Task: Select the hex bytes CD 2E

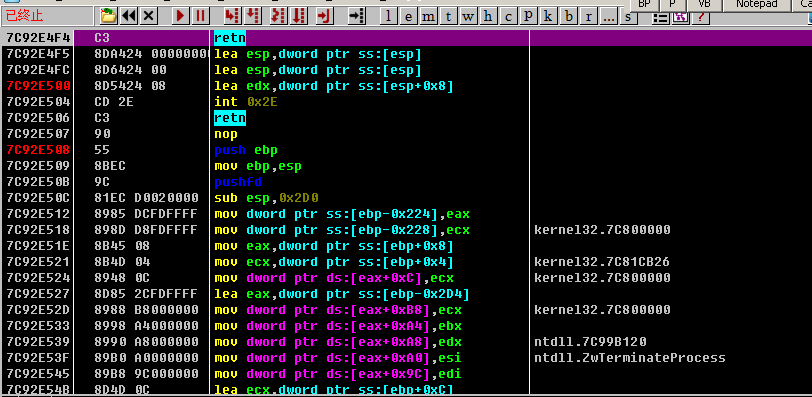Action: (x=114, y=102)
